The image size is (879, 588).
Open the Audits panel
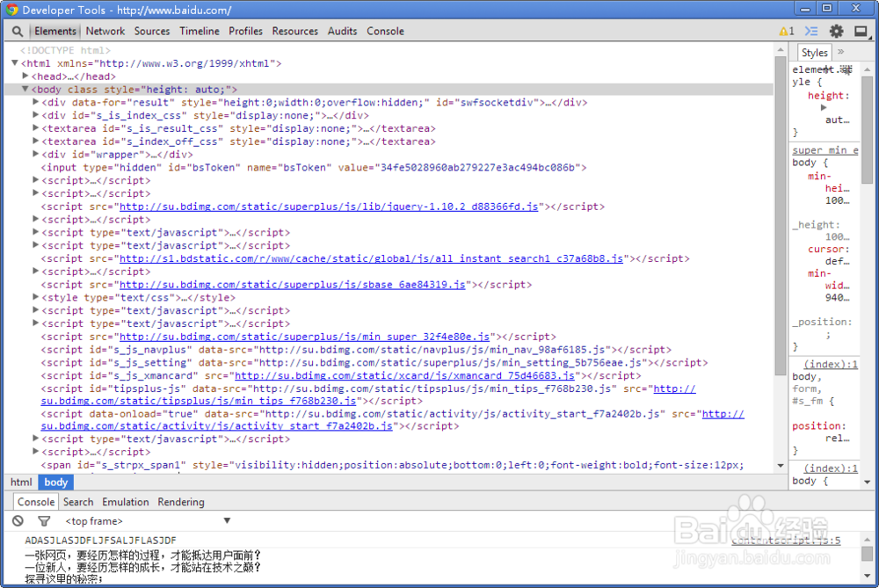tap(342, 32)
